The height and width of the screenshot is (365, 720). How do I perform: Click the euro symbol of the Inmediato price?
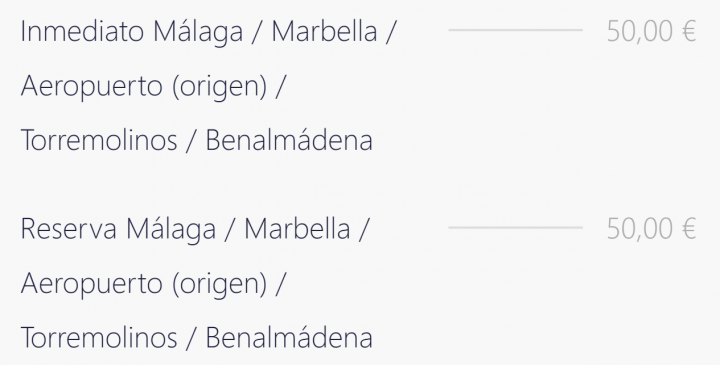coord(689,31)
